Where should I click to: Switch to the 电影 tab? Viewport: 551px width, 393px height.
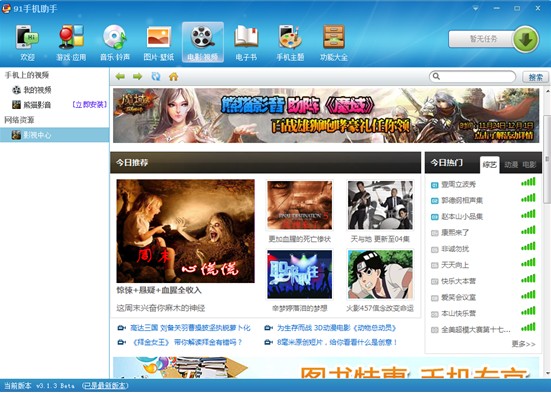click(x=529, y=165)
